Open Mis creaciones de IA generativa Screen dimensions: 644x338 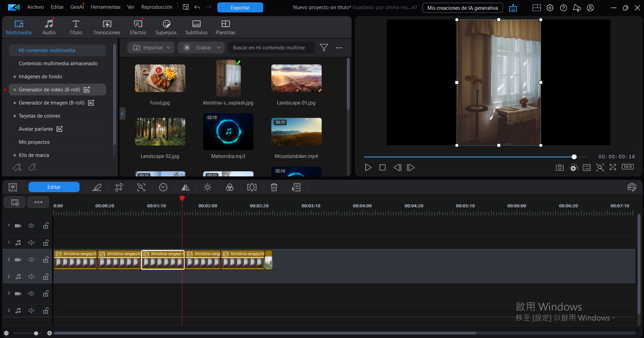point(462,8)
